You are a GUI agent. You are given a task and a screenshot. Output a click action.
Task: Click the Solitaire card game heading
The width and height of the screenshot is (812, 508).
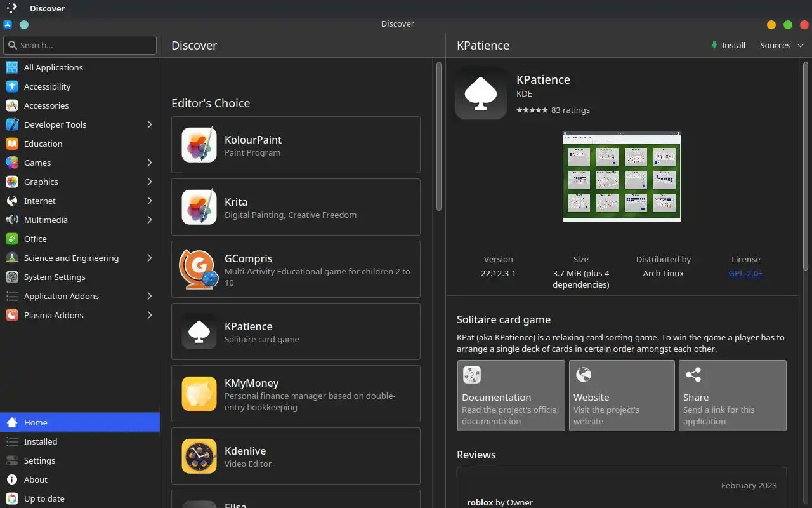(x=504, y=319)
